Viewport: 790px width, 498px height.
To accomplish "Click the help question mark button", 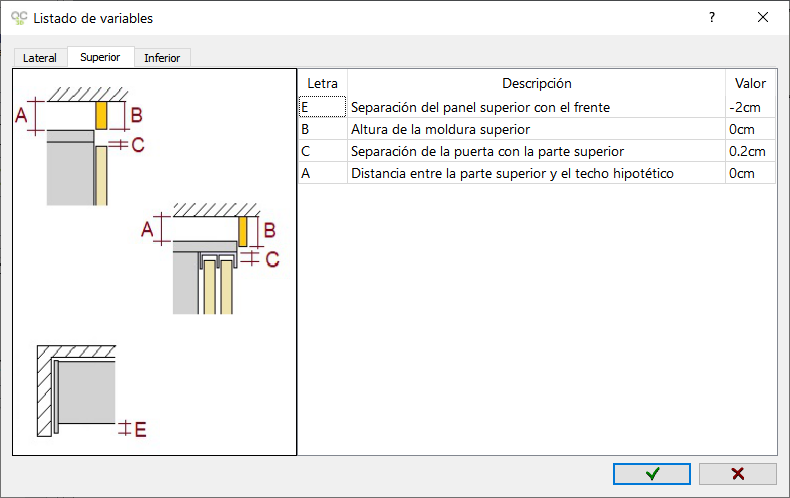I will pyautogui.click(x=711, y=18).
